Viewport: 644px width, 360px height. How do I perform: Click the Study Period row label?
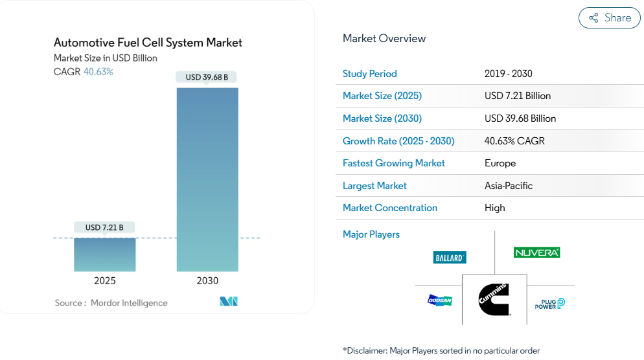tap(369, 74)
